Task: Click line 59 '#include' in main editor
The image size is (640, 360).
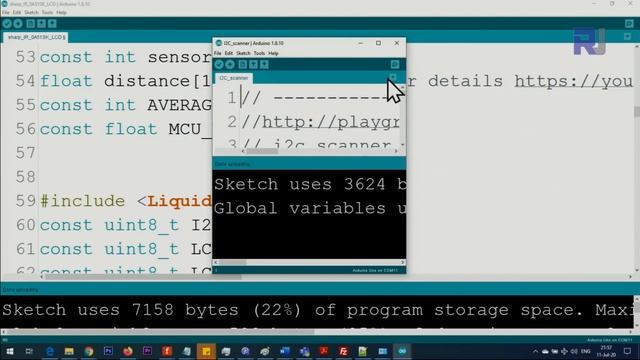Action: coord(82,201)
